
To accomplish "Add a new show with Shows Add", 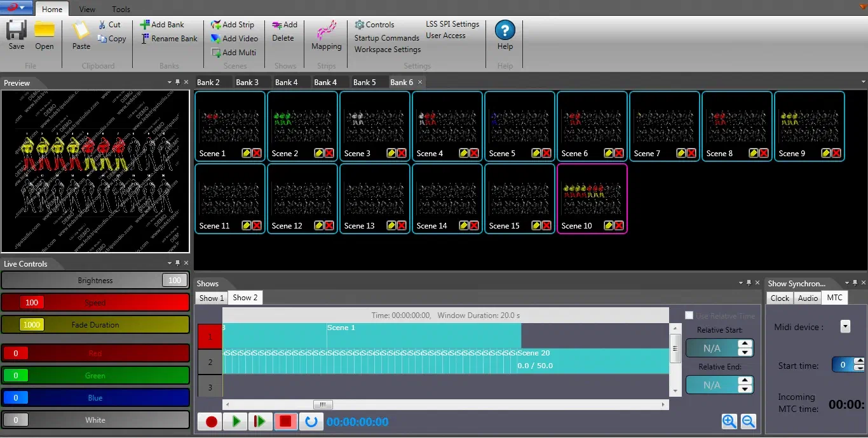I will pyautogui.click(x=285, y=25).
